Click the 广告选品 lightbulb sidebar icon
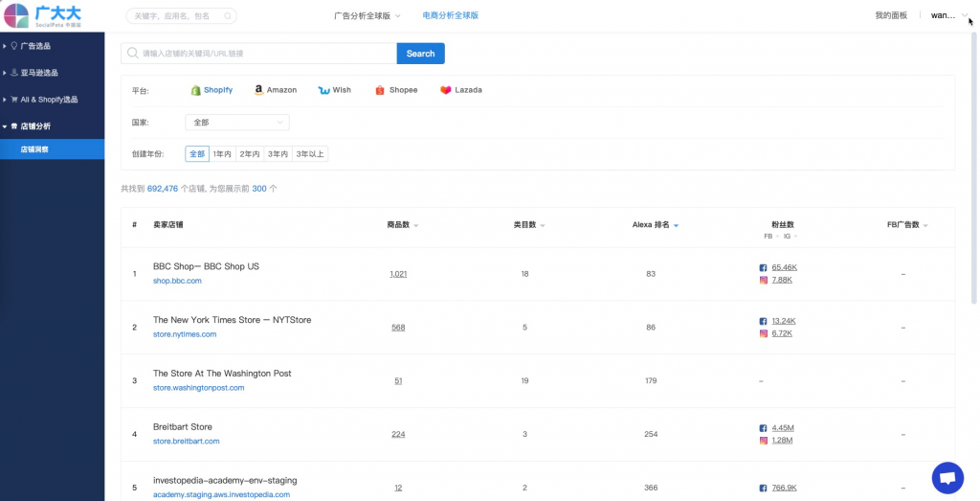 pos(13,46)
